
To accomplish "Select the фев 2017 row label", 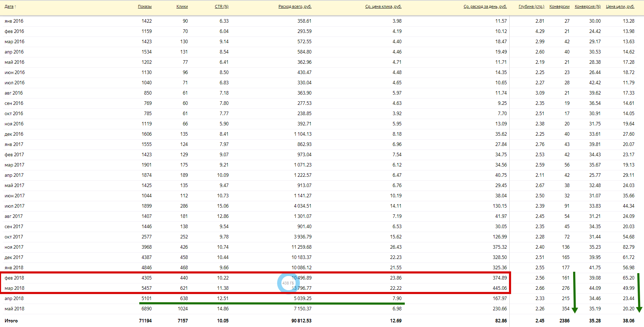I will [x=14, y=154].
